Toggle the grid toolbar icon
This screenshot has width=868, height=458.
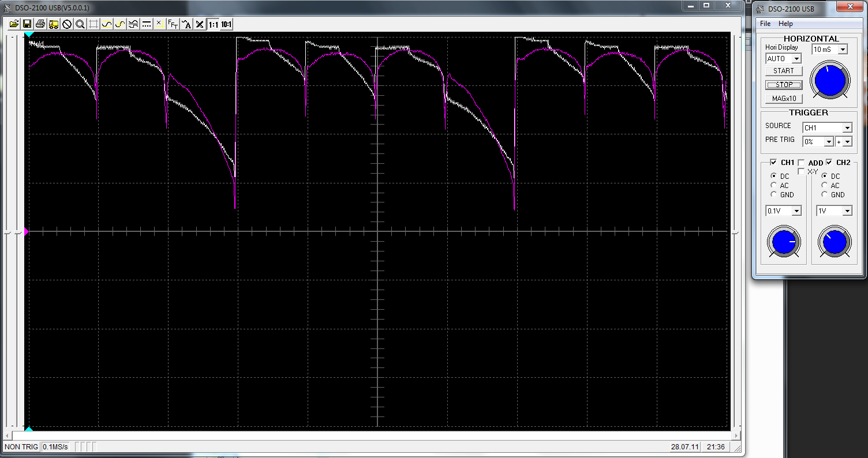93,24
